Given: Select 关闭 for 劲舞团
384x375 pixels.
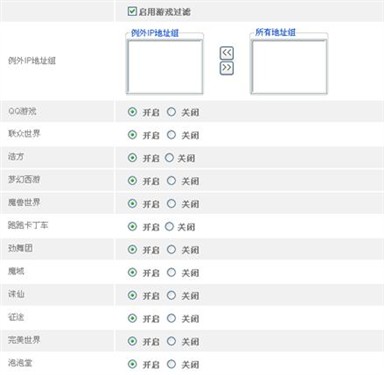Looking at the screenshot, I should (171, 249).
